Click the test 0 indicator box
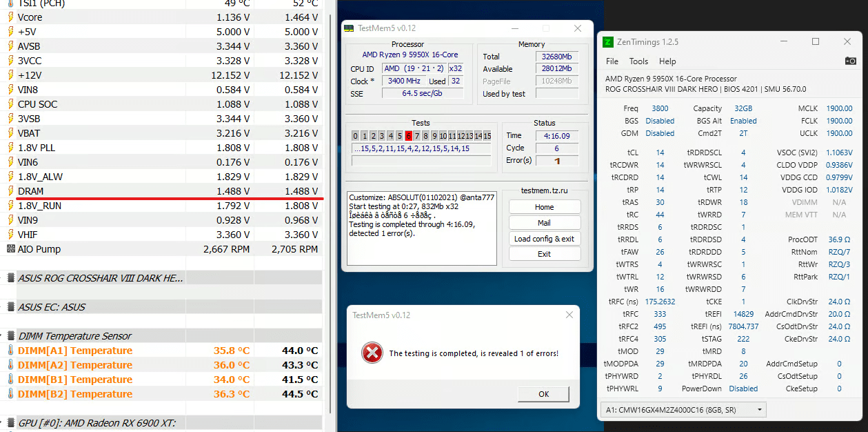Image resolution: width=868 pixels, height=432 pixels. pos(355,136)
